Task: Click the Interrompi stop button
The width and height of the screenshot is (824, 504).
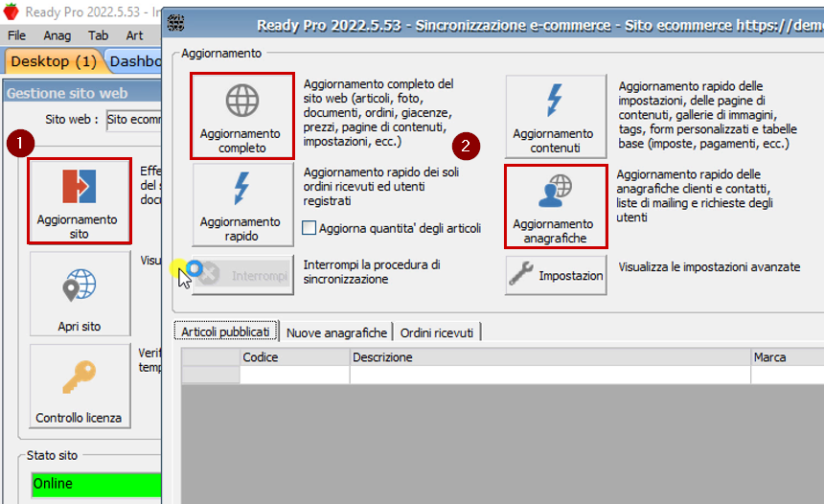Action: [x=242, y=275]
